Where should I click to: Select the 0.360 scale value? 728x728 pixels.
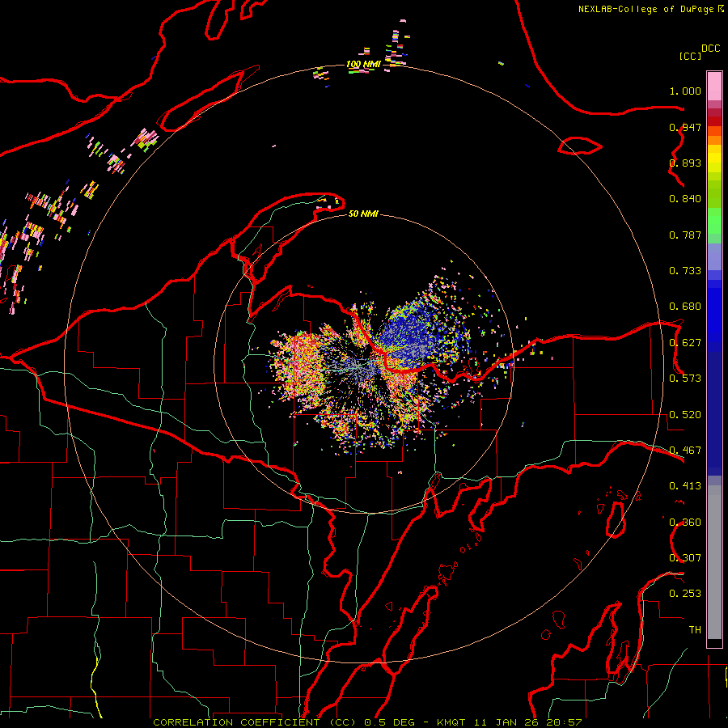click(x=685, y=523)
